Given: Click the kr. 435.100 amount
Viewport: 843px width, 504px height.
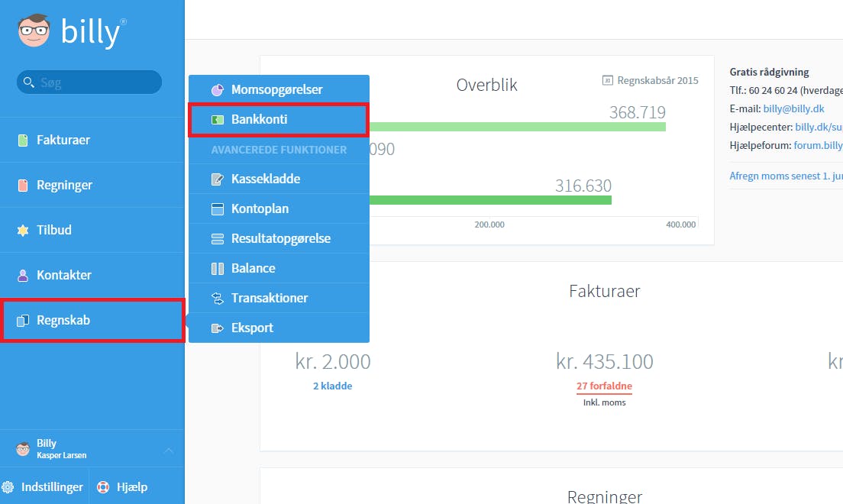Looking at the screenshot, I should click(604, 361).
